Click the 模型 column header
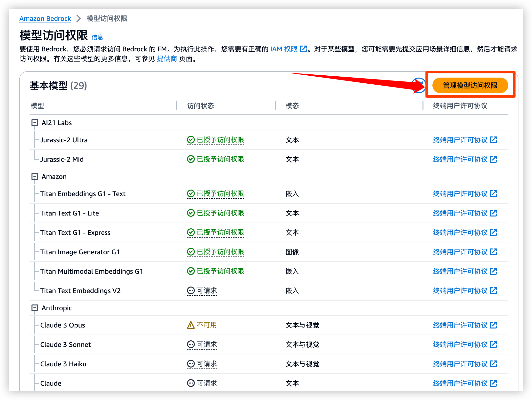The width and height of the screenshot is (532, 400). point(37,106)
